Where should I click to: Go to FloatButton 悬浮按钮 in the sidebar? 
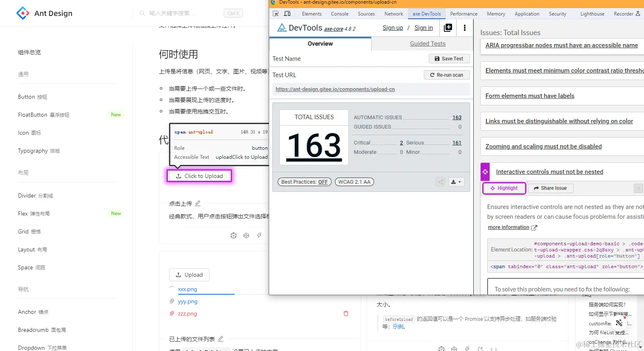tap(44, 115)
